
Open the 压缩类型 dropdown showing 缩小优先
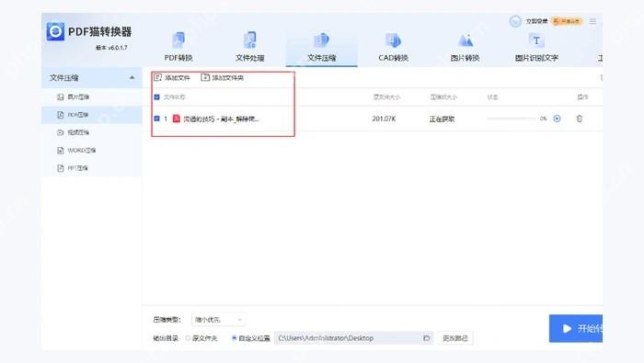(218, 320)
